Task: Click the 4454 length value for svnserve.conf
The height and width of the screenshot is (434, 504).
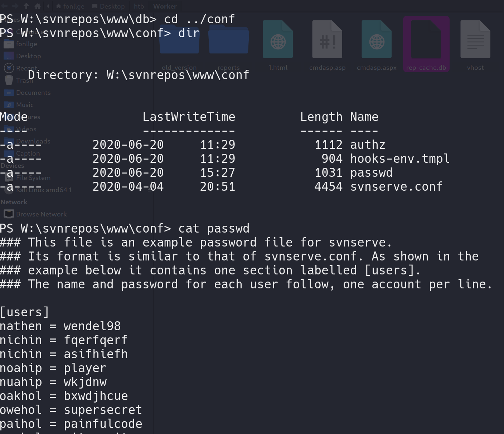Action: tap(328, 186)
